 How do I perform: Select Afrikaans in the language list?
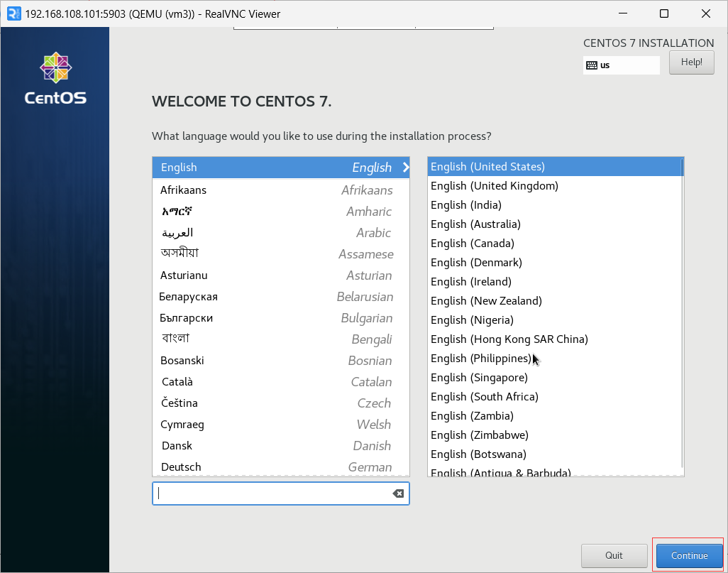(x=280, y=190)
